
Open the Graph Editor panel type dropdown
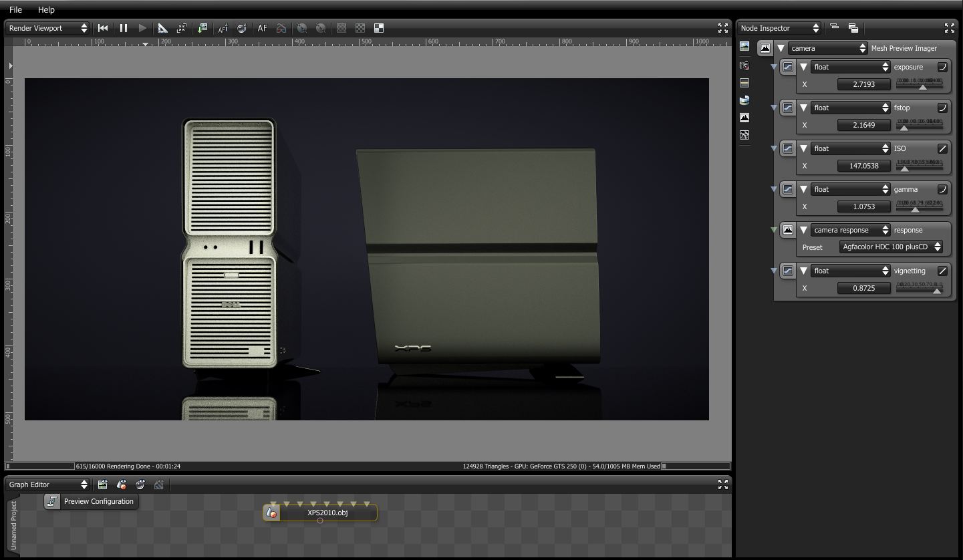pyautogui.click(x=47, y=484)
